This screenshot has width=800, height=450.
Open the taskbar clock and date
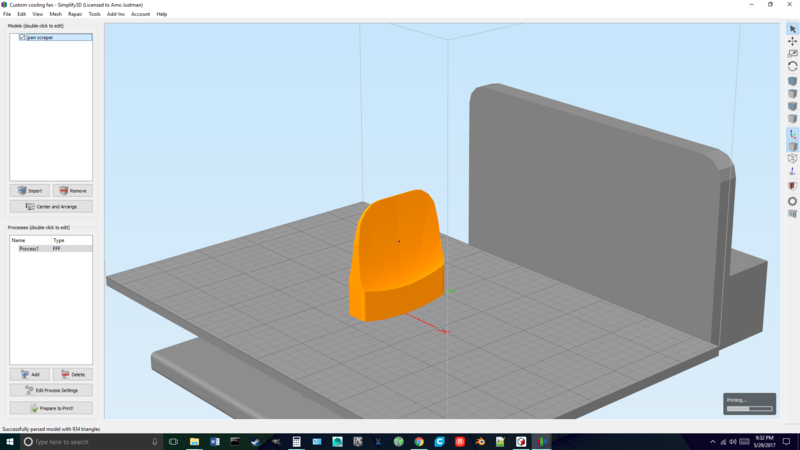pyautogui.click(x=764, y=442)
